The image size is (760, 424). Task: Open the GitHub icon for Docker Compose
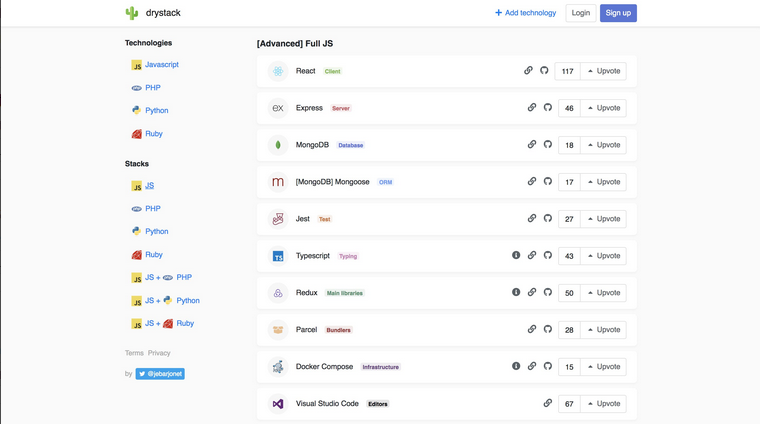(548, 366)
